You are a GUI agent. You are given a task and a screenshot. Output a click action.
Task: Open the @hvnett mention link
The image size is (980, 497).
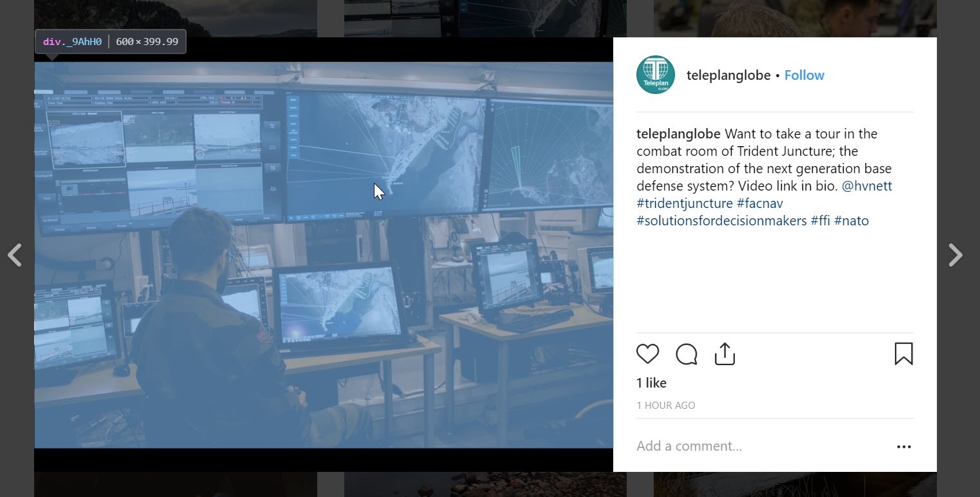coord(867,186)
